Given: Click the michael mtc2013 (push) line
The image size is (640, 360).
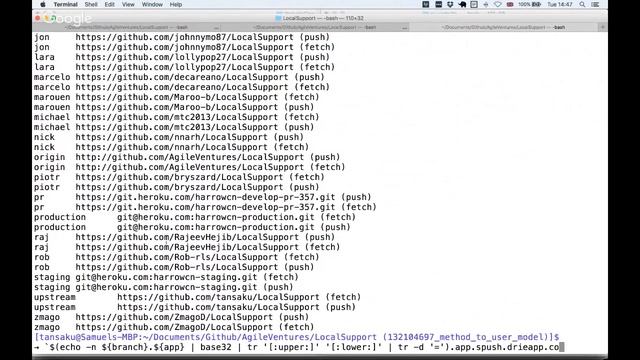Looking at the screenshot, I should (x=174, y=127).
